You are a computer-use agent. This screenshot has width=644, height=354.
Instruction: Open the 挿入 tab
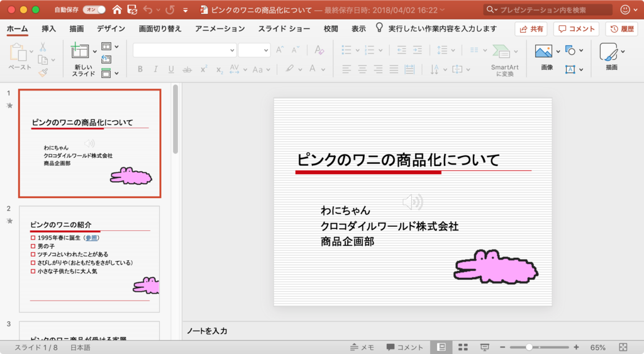[x=48, y=29]
